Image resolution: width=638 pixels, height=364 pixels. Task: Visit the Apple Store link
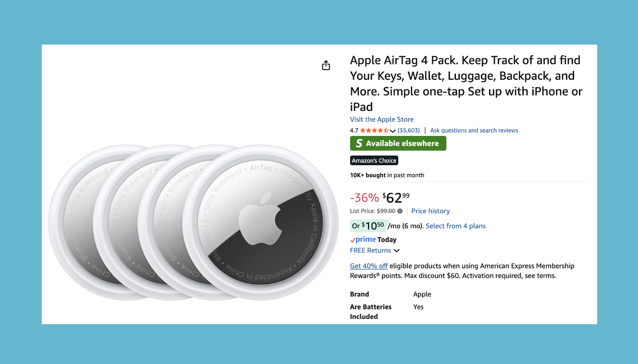point(381,119)
